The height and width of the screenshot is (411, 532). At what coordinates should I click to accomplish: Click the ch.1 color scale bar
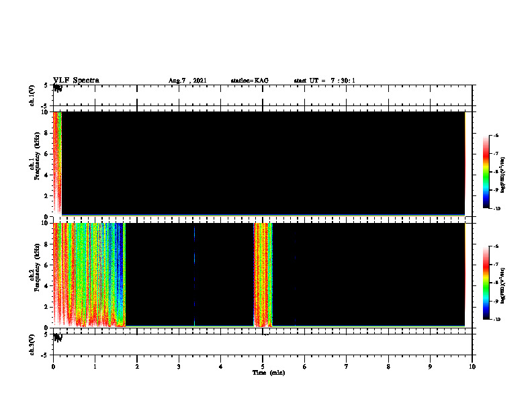point(486,172)
